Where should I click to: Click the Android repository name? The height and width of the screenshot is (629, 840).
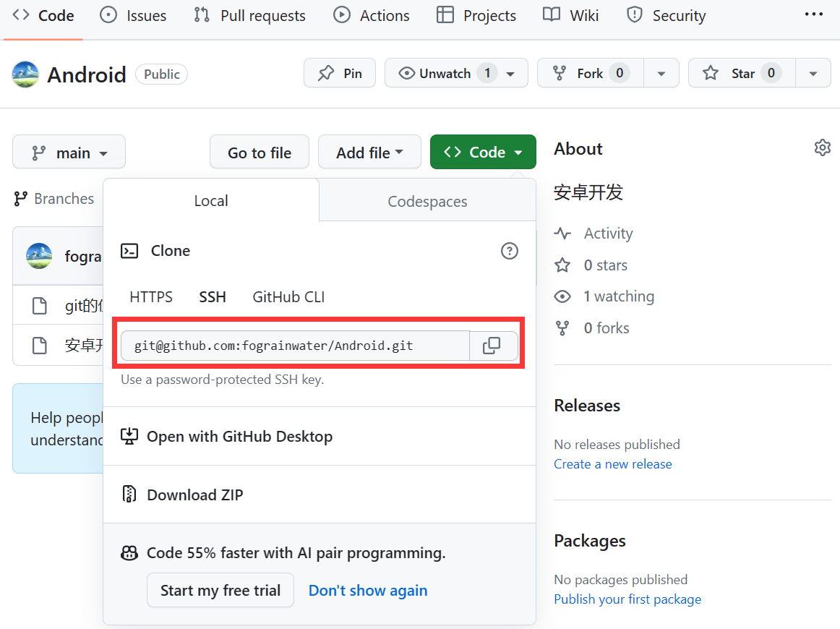pos(87,74)
